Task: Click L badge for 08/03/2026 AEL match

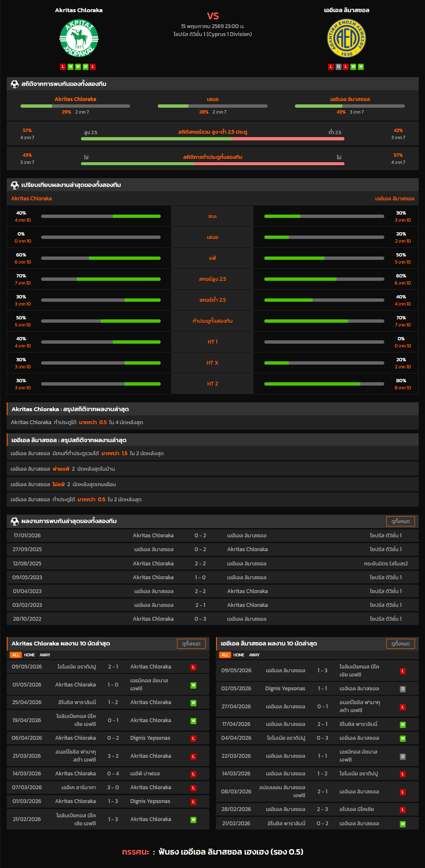Action: pyautogui.click(x=403, y=792)
